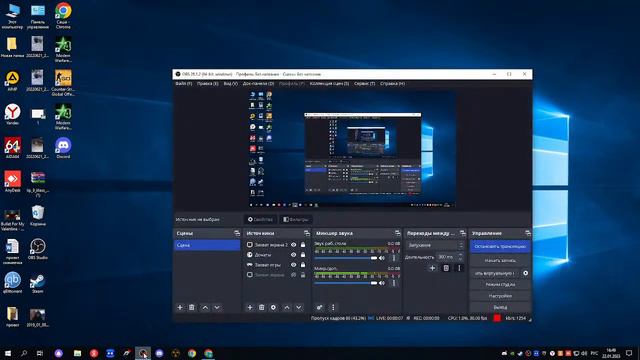Open virtual camera settings gear
The width and height of the screenshot is (640, 360).
coord(526,273)
